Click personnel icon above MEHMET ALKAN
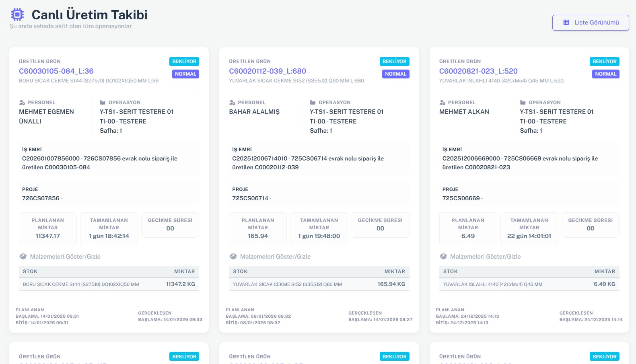 443,103
